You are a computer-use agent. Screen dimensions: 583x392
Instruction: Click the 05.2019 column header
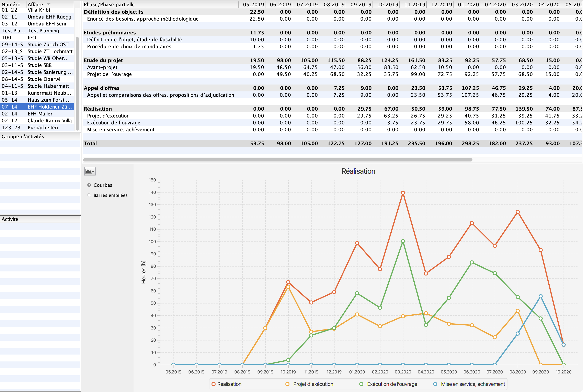click(252, 4)
